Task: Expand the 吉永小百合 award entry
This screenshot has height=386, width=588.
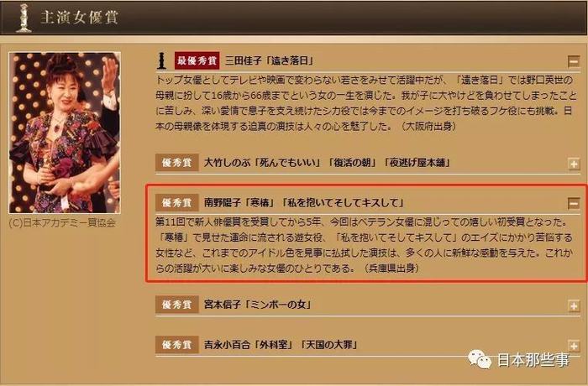Action: click(x=574, y=346)
